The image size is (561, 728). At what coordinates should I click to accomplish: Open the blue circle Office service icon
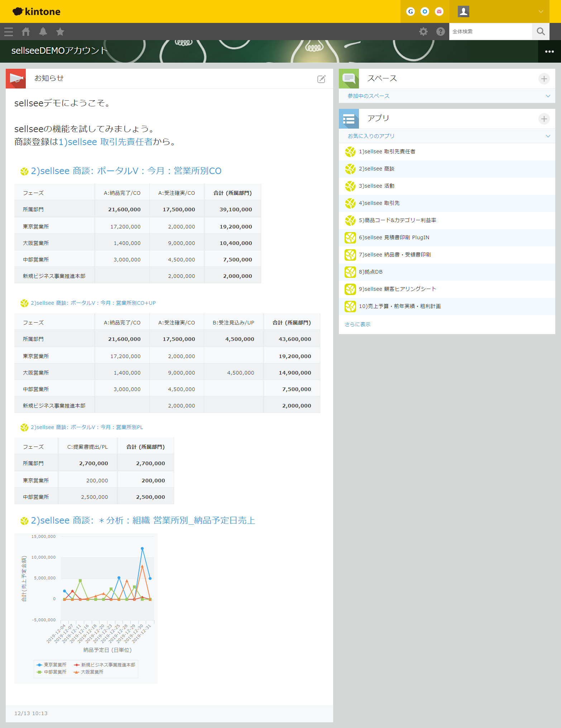425,11
